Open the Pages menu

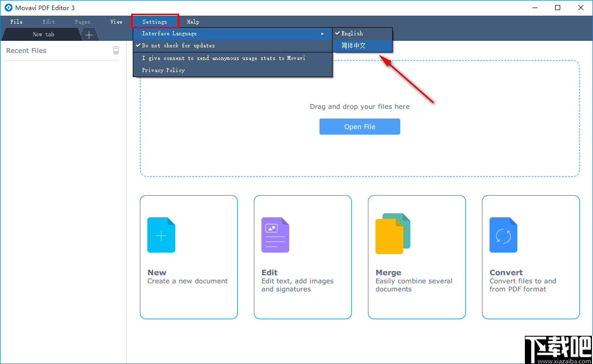(x=82, y=21)
